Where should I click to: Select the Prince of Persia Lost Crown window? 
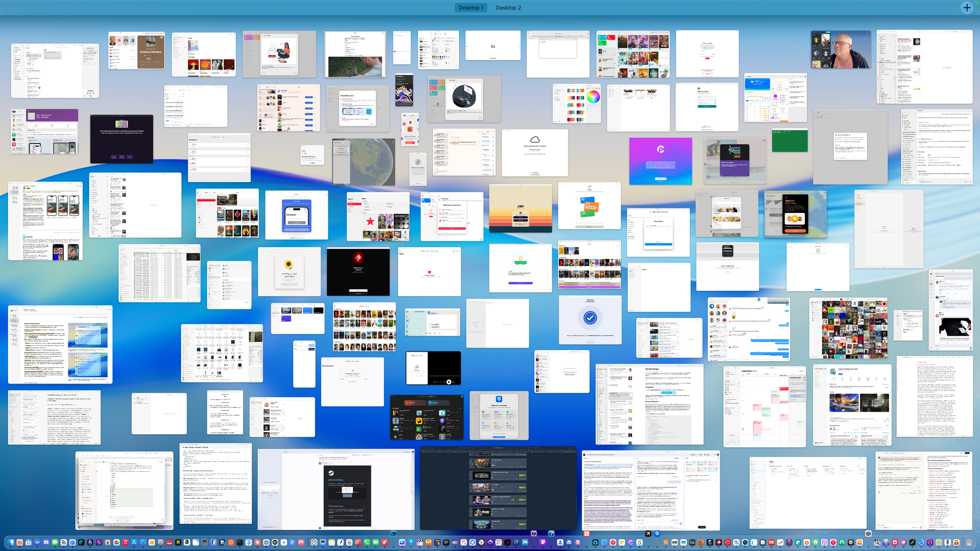[x=852, y=405]
